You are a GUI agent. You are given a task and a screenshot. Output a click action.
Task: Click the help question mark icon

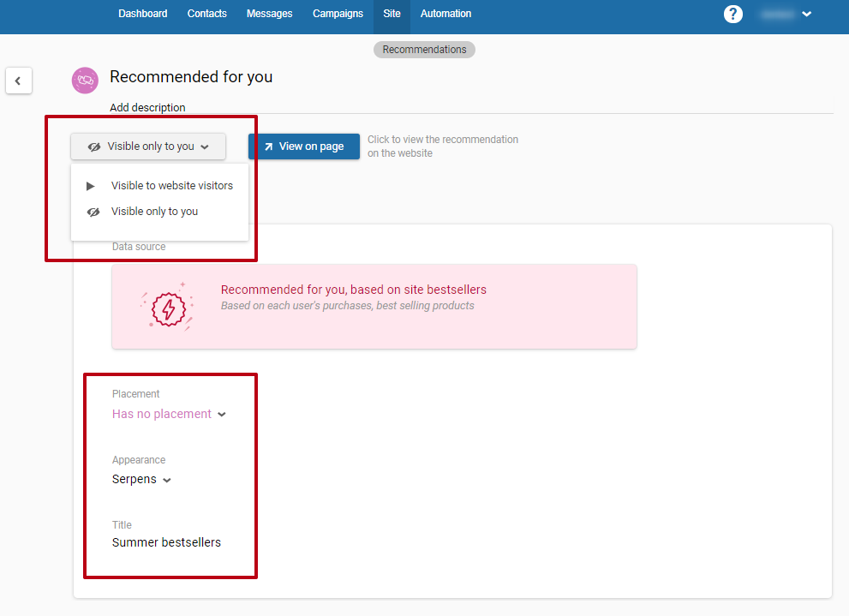[x=732, y=14]
